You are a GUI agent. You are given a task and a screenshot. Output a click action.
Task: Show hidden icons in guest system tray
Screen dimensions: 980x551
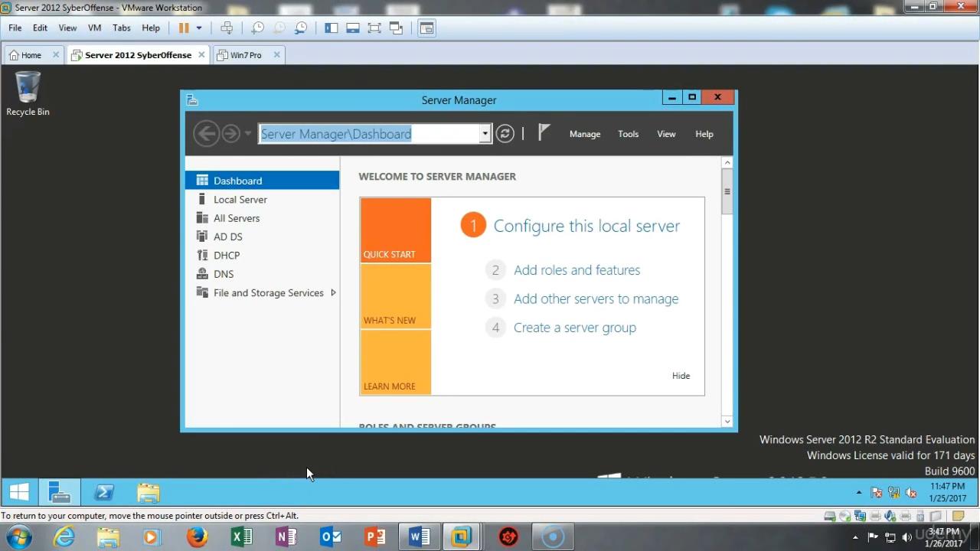tap(859, 493)
